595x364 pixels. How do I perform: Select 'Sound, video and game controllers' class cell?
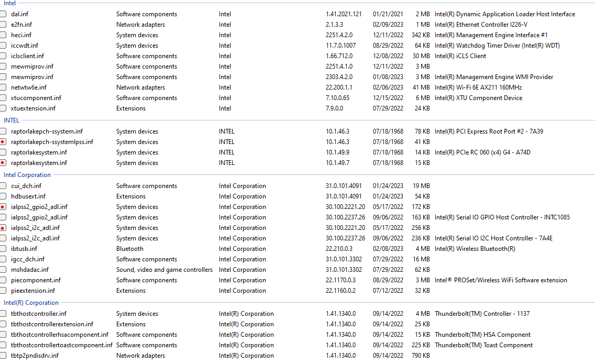coord(164,270)
